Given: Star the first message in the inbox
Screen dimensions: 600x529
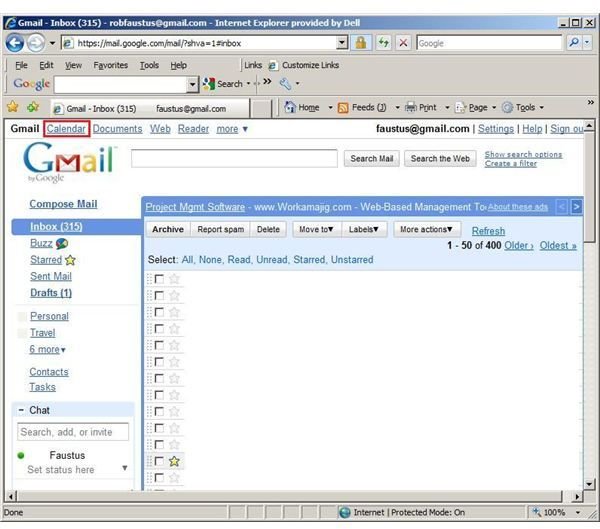Looking at the screenshot, I should tap(174, 279).
